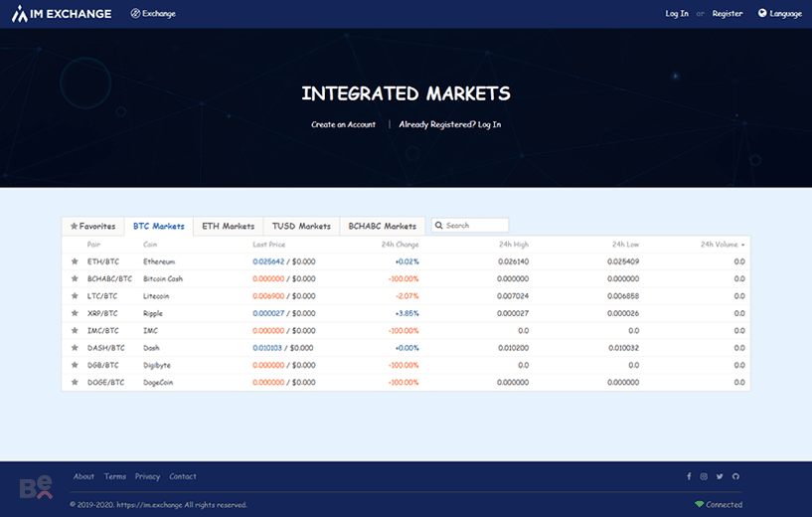Sort by 24h Volume column

(723, 245)
